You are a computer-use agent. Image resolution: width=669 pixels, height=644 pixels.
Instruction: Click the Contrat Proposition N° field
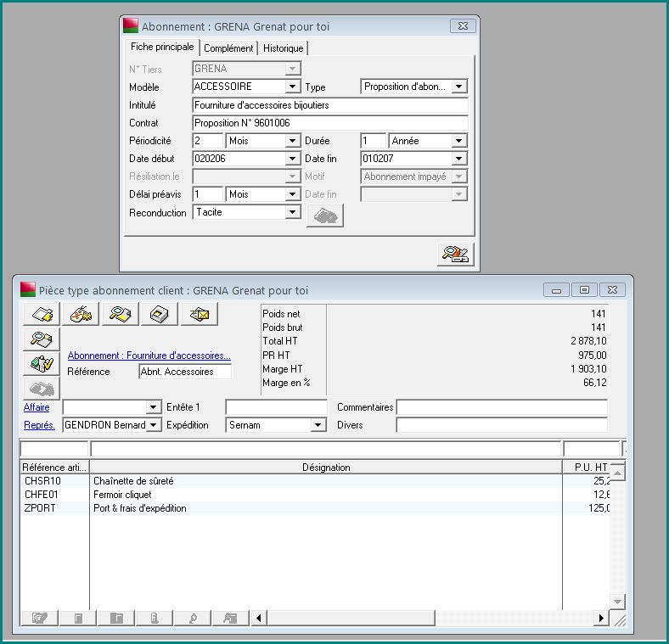329,123
